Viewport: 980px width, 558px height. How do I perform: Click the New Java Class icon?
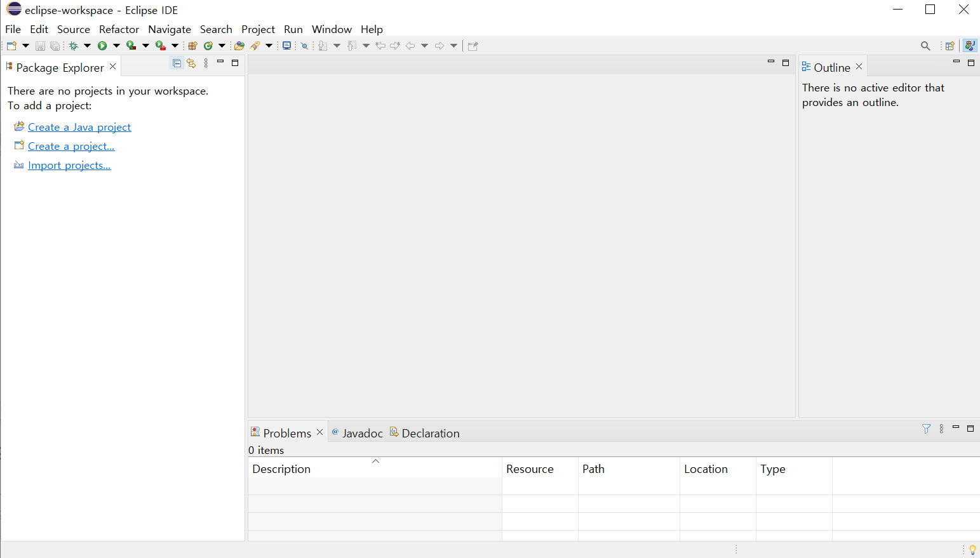tap(208, 46)
